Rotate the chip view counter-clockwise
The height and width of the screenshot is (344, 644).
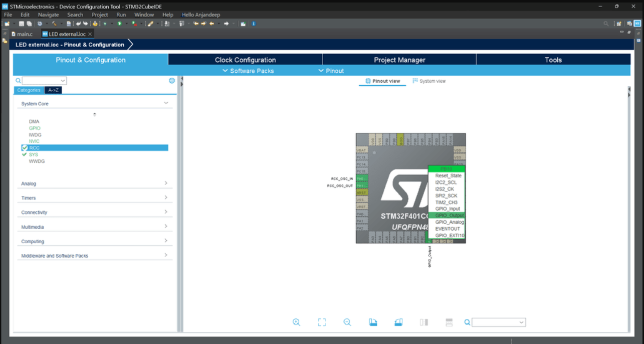point(398,322)
